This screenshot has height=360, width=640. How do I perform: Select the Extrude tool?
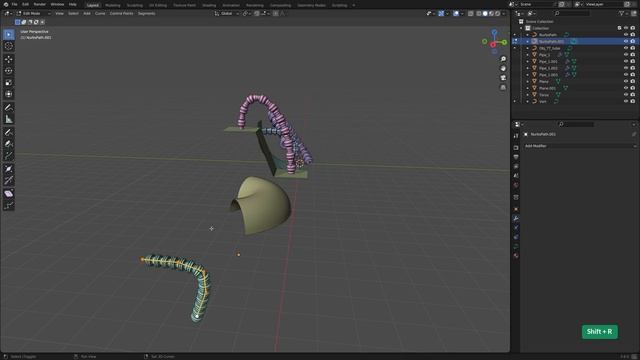click(9, 156)
